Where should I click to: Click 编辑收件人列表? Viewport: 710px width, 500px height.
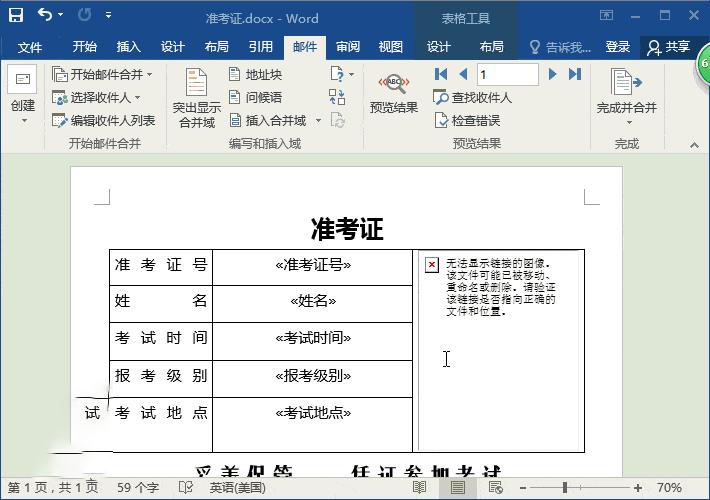(x=103, y=120)
